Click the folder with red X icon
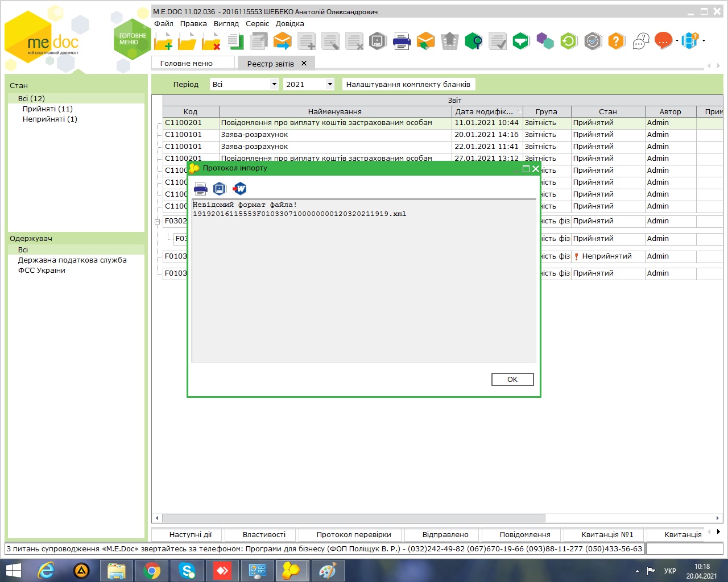The height and width of the screenshot is (582, 728). pos(211,41)
